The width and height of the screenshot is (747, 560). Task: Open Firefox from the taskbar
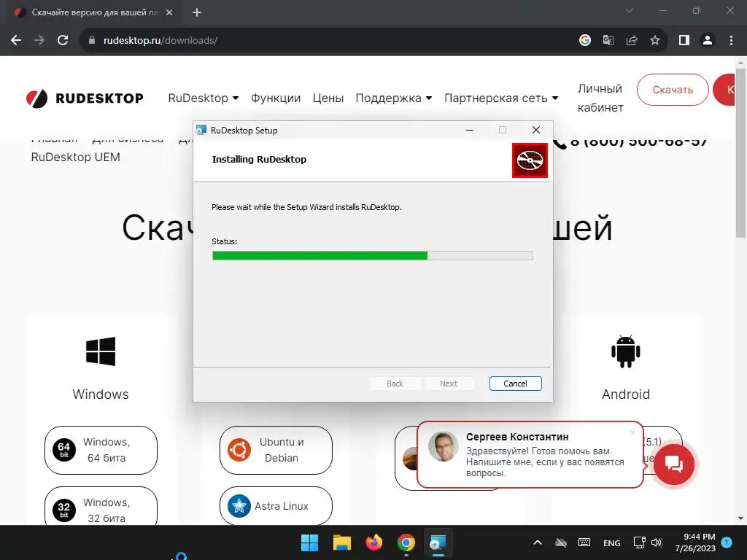[x=374, y=542]
